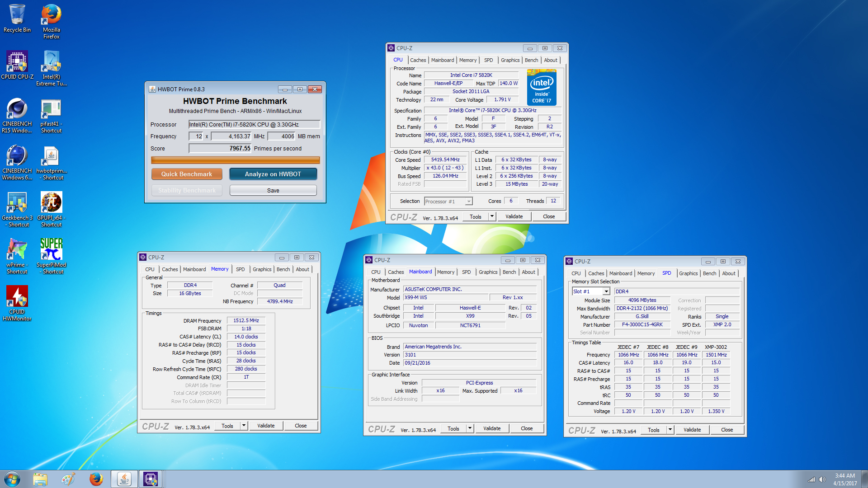Click BIOS Version value 3101
This screenshot has height=488, width=868.
click(x=470, y=355)
